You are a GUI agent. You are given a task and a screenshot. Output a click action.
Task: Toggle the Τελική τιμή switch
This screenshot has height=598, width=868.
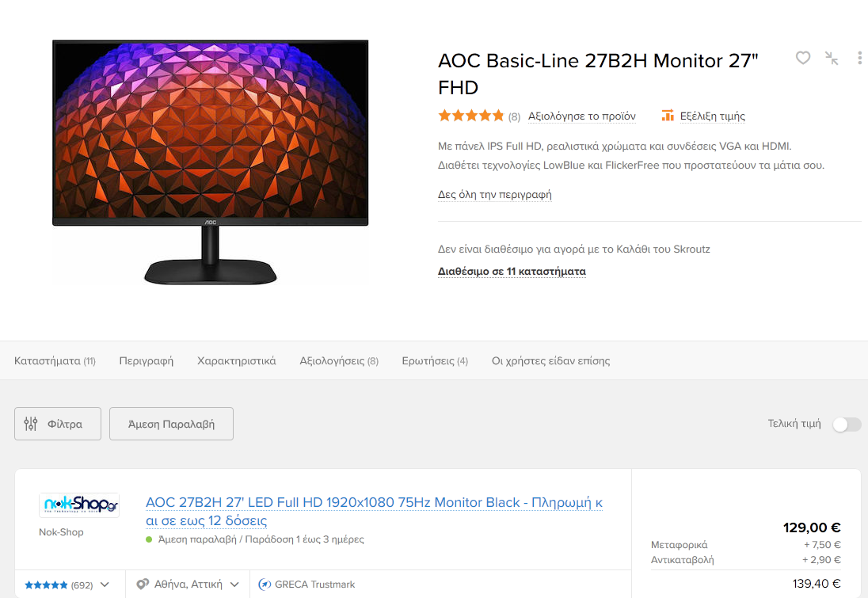[847, 424]
